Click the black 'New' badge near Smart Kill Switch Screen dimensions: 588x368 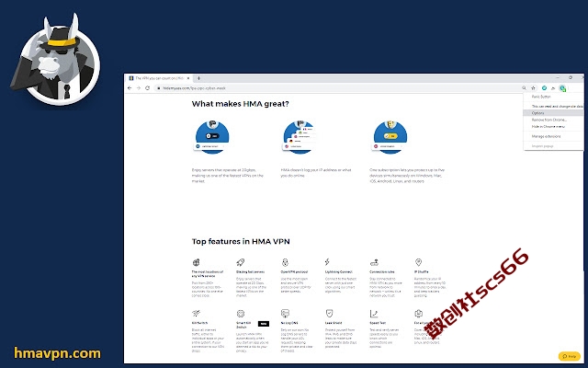coord(264,324)
